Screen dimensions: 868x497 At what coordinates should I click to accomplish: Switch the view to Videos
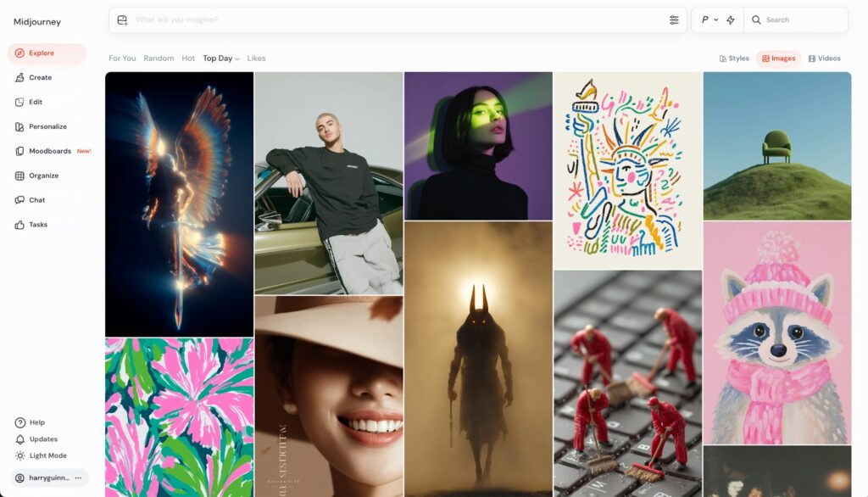point(824,59)
